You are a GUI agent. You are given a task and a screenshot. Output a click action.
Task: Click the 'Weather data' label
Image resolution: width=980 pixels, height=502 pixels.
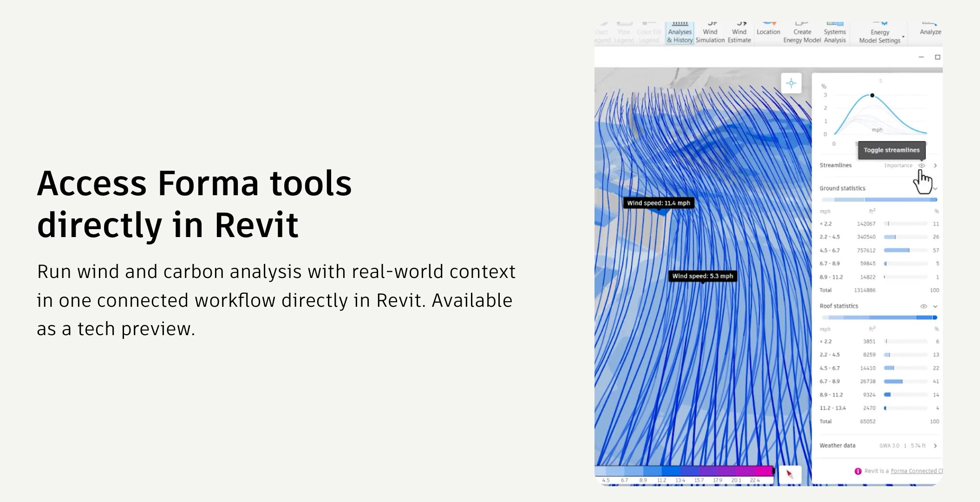(837, 446)
